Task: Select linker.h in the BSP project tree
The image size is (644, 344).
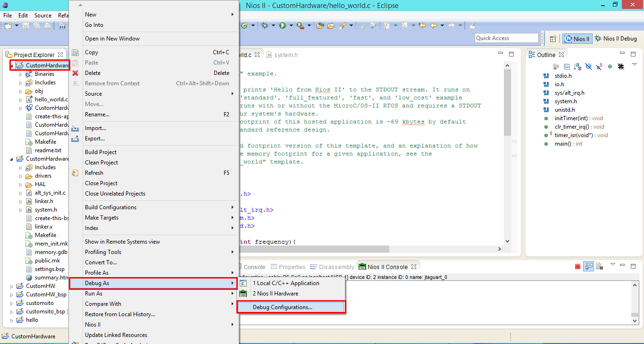Action: 40,201
